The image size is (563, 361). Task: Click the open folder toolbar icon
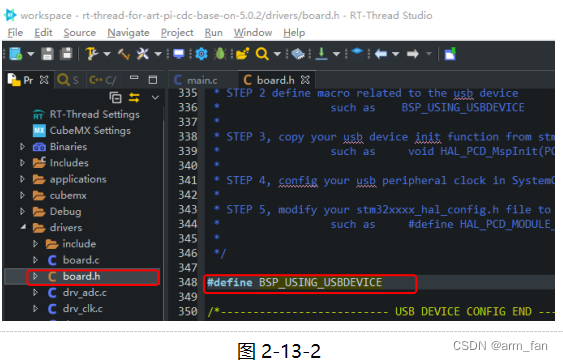[x=242, y=54]
